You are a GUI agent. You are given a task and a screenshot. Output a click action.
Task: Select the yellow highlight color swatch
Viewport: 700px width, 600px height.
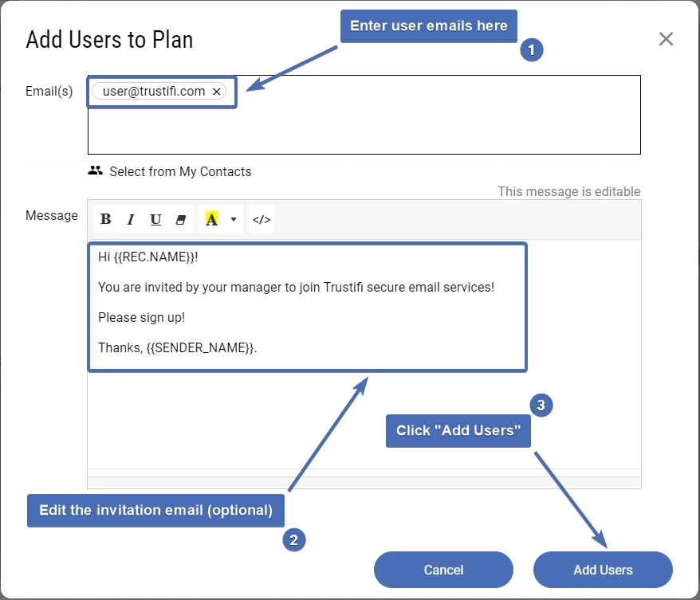pyautogui.click(x=211, y=219)
